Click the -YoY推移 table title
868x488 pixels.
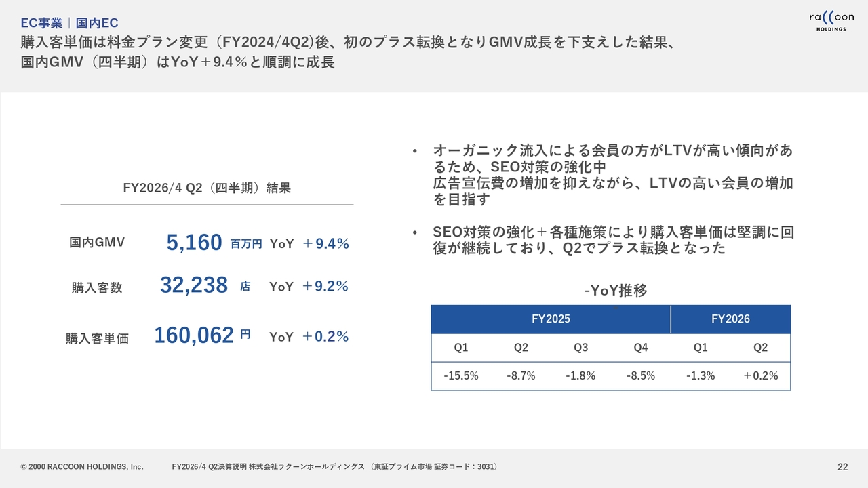pyautogui.click(x=616, y=291)
